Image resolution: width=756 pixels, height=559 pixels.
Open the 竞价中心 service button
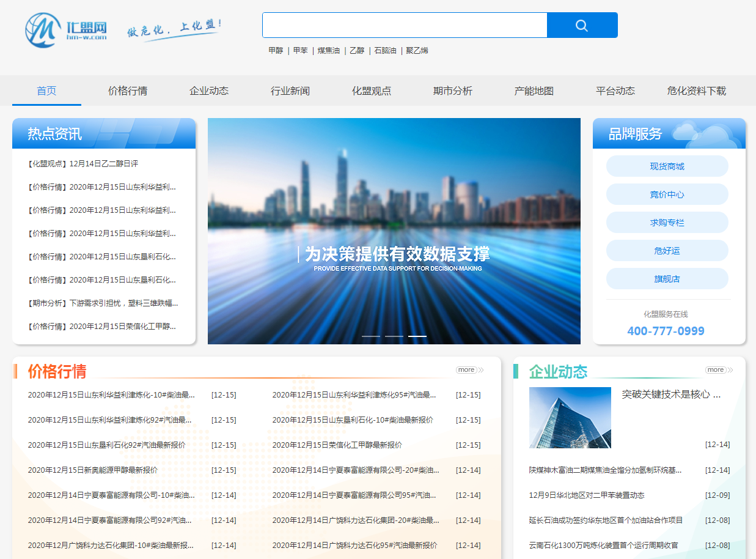pyautogui.click(x=666, y=194)
